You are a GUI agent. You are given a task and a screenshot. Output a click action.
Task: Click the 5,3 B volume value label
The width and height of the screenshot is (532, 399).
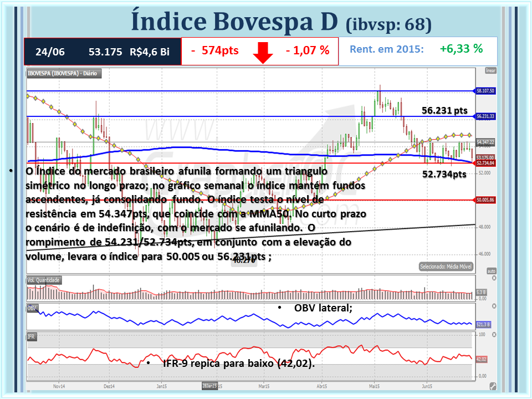click(481, 292)
